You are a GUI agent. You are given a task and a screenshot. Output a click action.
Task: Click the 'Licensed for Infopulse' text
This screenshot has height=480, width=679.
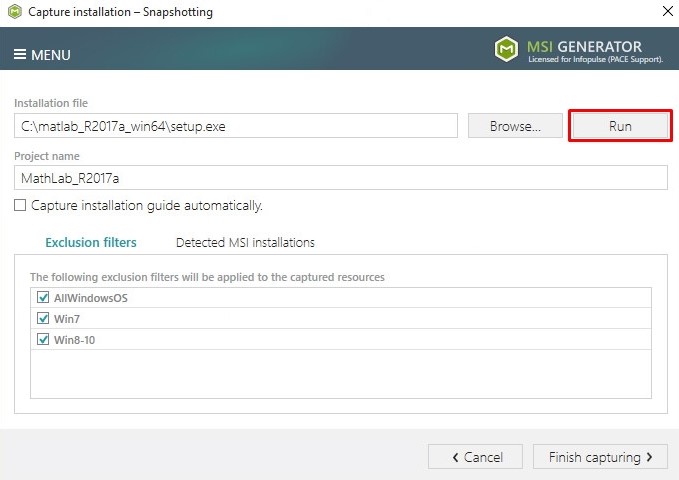pyautogui.click(x=595, y=59)
